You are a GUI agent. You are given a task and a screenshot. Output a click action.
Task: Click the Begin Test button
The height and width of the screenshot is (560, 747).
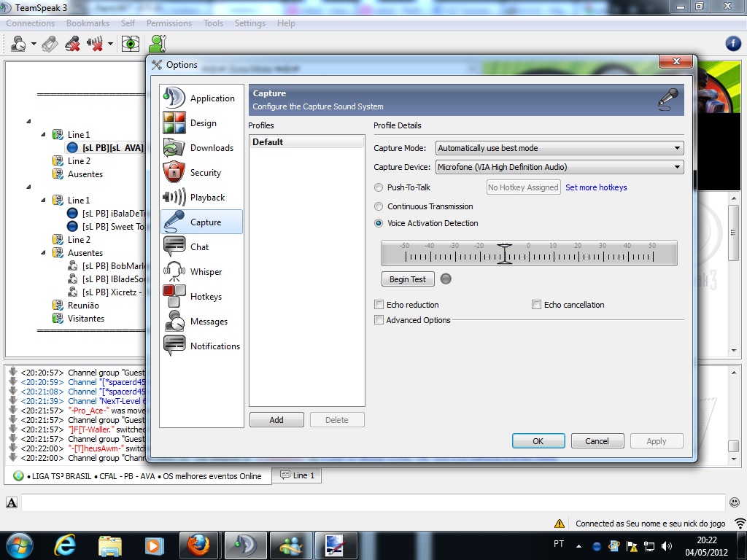click(x=407, y=279)
